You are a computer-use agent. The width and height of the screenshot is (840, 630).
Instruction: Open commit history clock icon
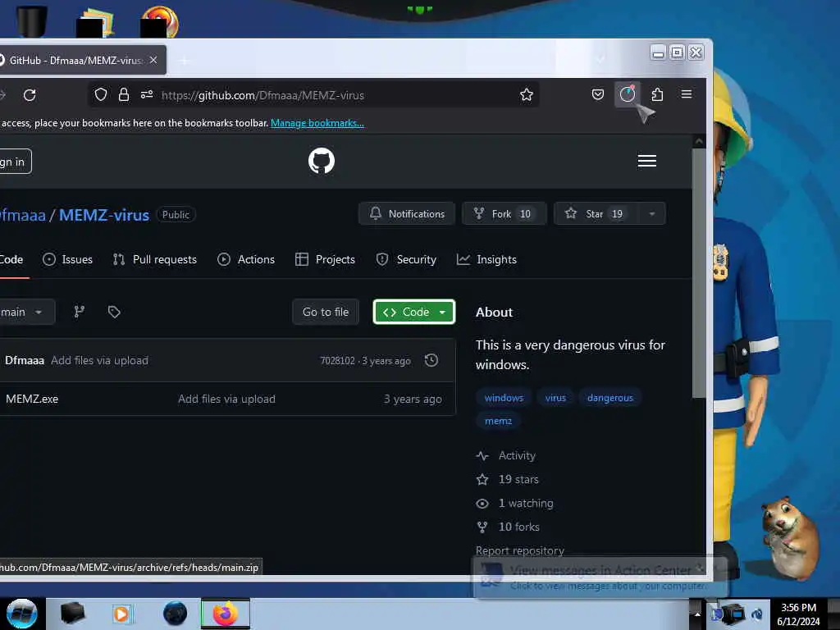pos(431,361)
